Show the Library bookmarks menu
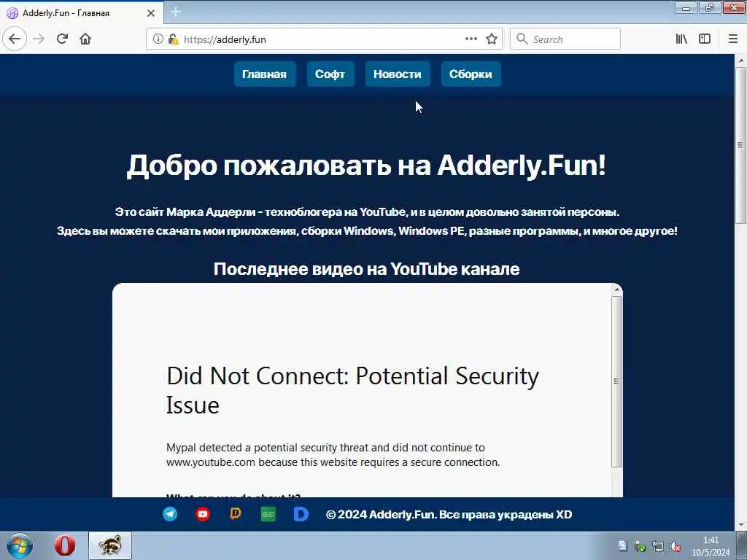747x560 pixels. click(x=682, y=39)
